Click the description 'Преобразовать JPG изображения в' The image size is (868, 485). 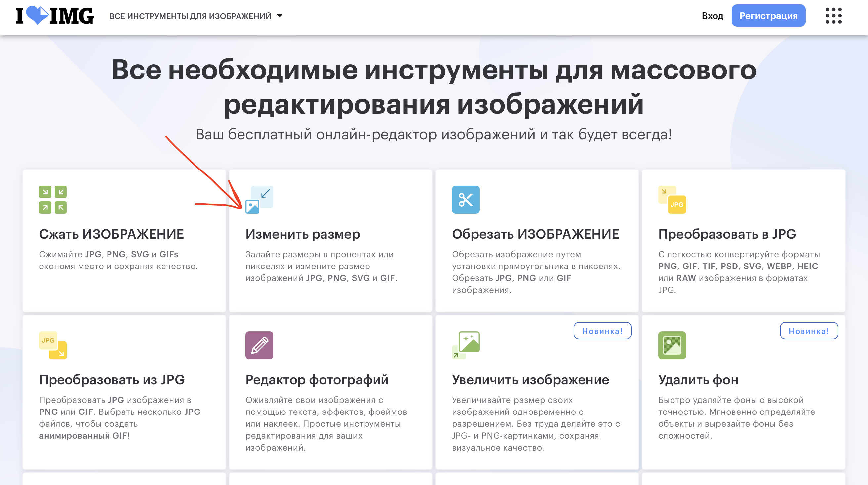(x=120, y=418)
